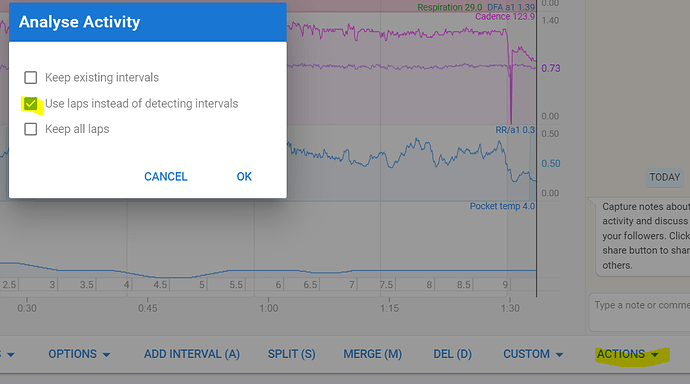690x384 pixels.
Task: Focus the Type a note or comment field
Action: click(640, 312)
